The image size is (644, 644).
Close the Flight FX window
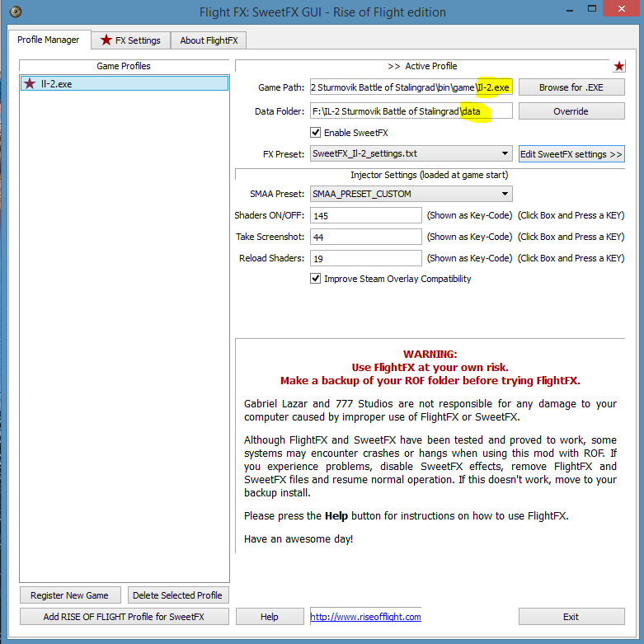pos(622,8)
